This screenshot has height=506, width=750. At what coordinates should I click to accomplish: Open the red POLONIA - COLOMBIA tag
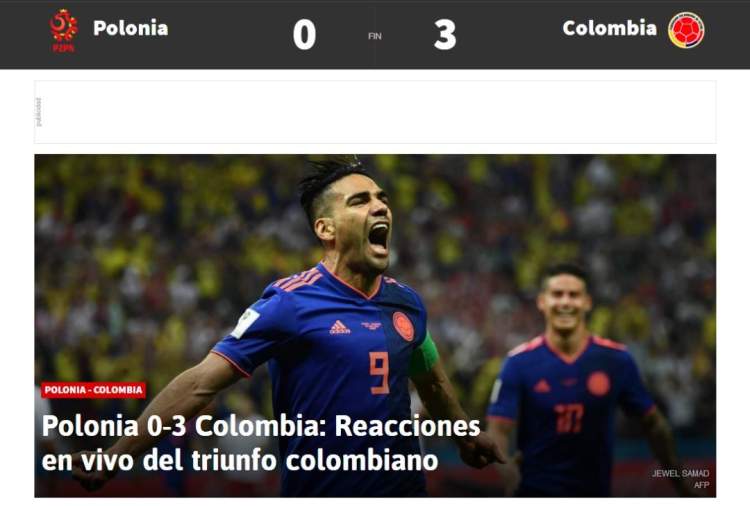click(x=93, y=390)
